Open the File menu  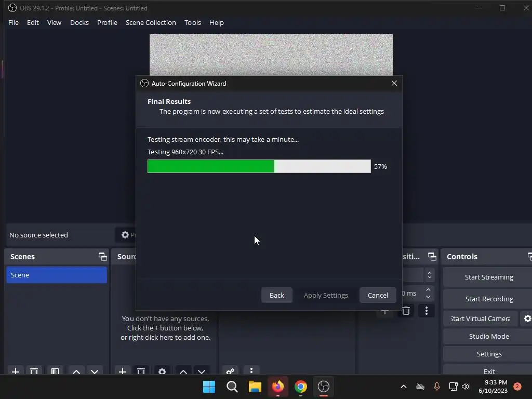(14, 22)
